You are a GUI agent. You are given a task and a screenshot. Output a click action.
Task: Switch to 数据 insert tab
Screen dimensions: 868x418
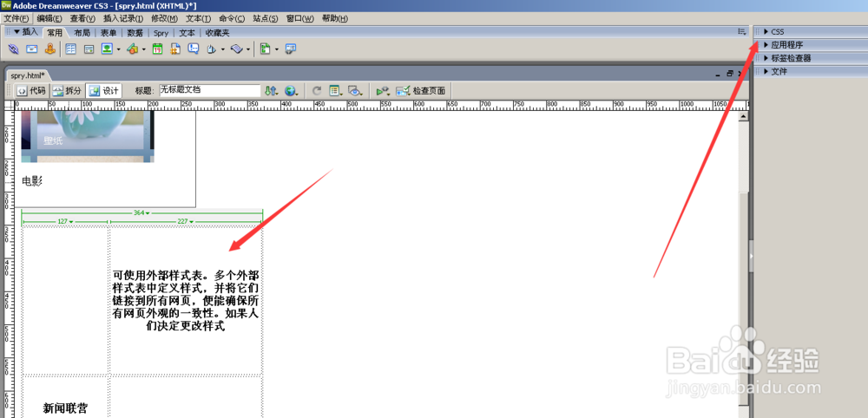135,33
